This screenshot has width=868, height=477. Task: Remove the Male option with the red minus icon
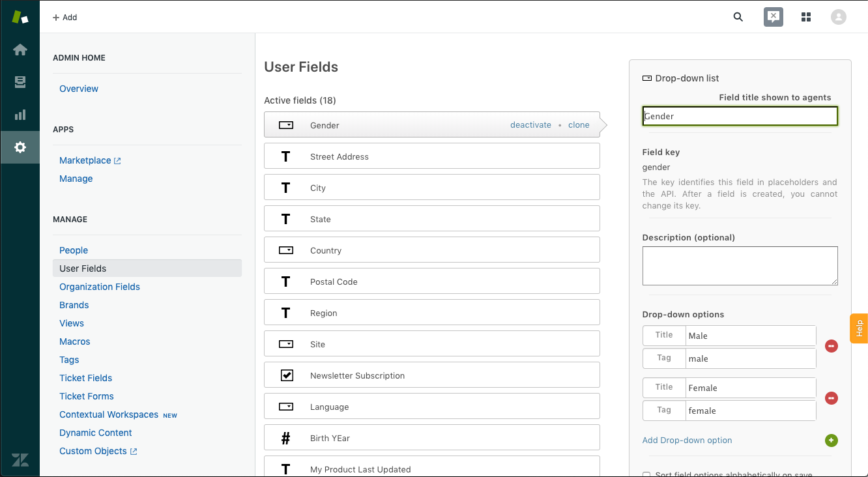point(831,346)
